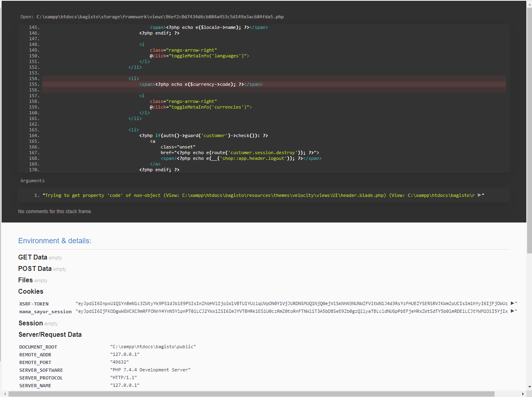Click the Server/Request Data header
Viewport: 532px width, 397px height.
point(50,334)
